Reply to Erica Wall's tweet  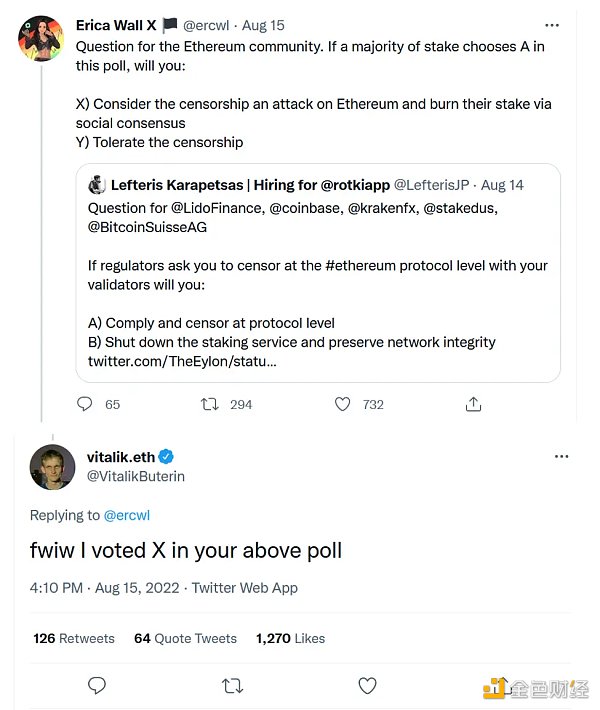click(85, 404)
